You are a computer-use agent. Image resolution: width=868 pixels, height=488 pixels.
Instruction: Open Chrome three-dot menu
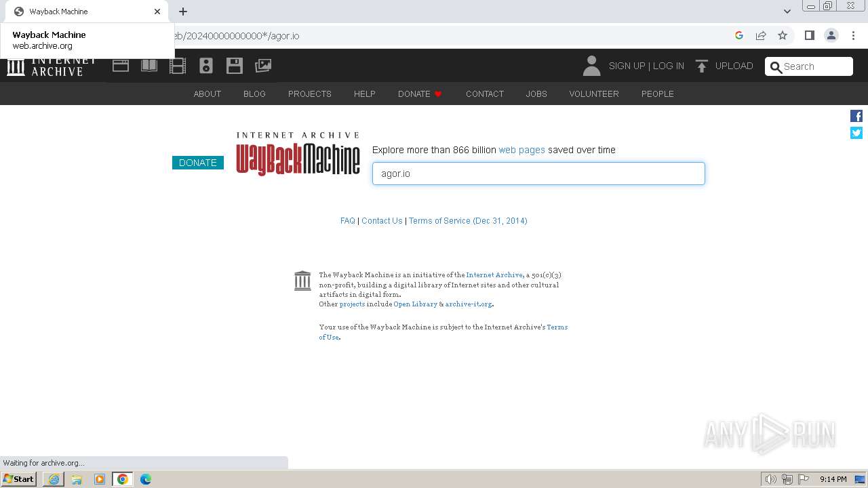pyautogui.click(x=853, y=35)
